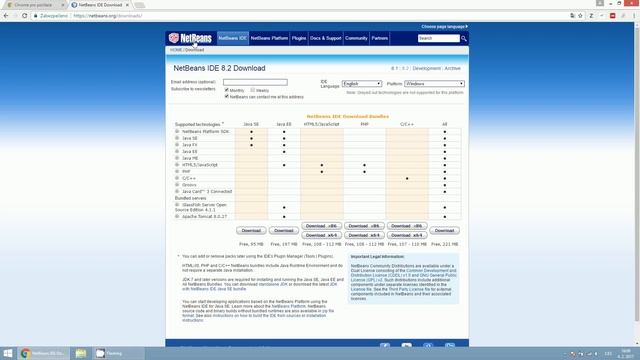The height and width of the screenshot is (360, 640).
Task: Click the 8.1 version link
Action: (x=394, y=69)
